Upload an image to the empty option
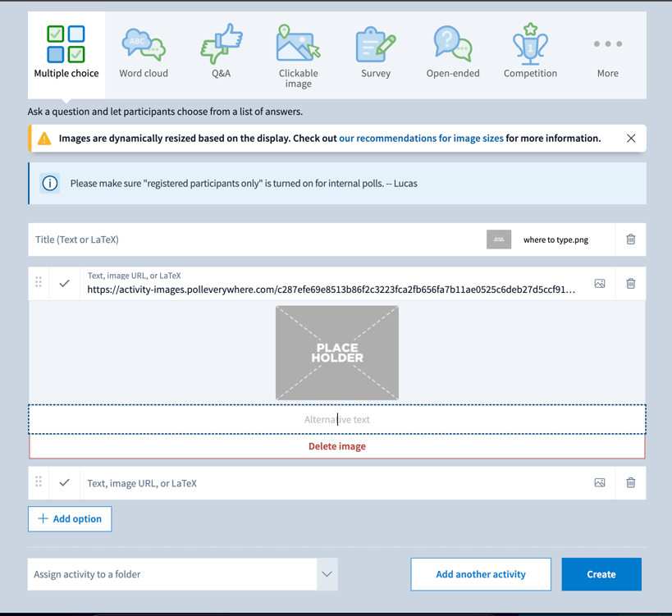Image resolution: width=672 pixels, height=616 pixels. tap(600, 483)
